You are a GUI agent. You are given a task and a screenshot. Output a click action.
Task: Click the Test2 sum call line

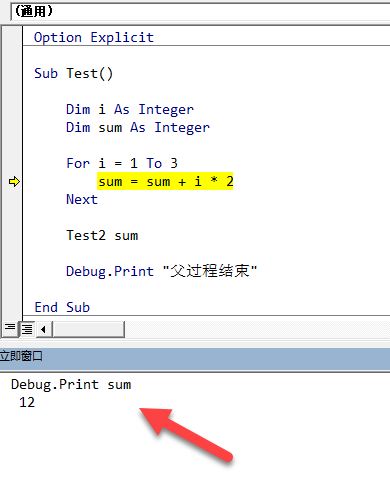[102, 235]
